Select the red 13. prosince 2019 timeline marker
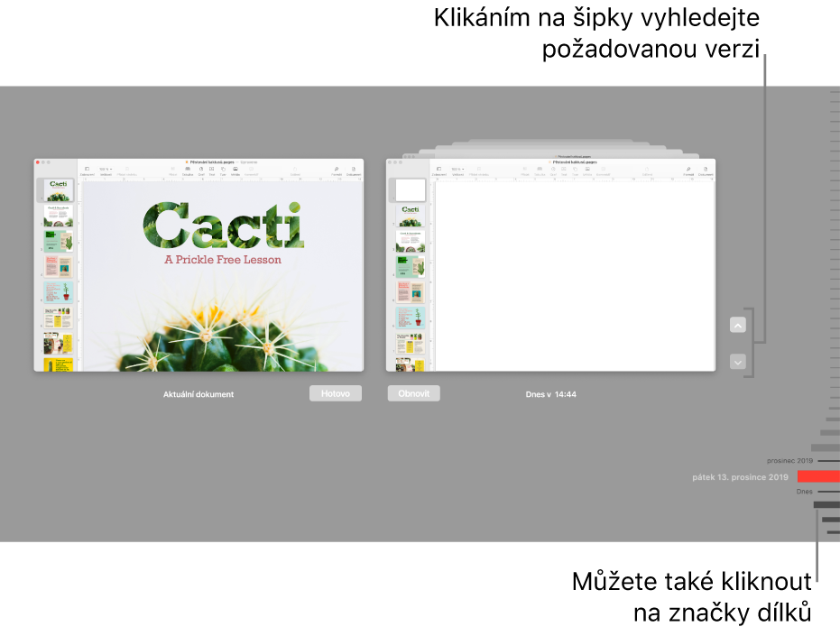Viewport: 840px width, 636px height. 818,476
